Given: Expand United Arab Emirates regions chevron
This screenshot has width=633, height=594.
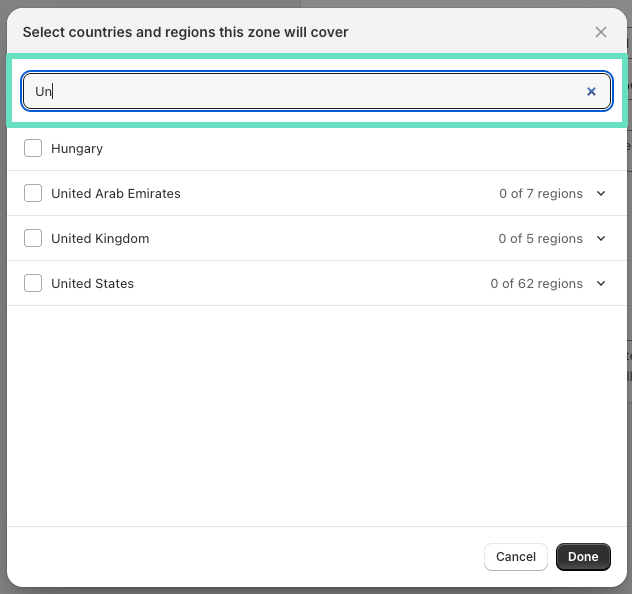Looking at the screenshot, I should pyautogui.click(x=601, y=193).
